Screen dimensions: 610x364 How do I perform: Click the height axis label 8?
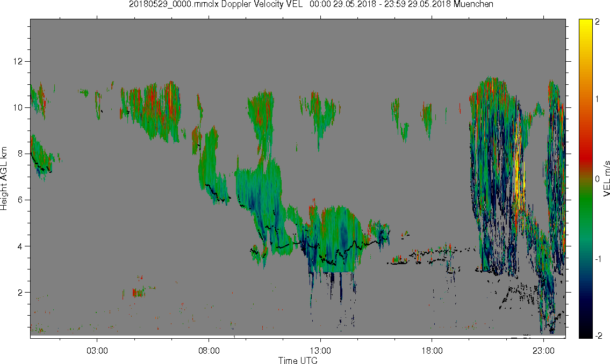pyautogui.click(x=20, y=154)
